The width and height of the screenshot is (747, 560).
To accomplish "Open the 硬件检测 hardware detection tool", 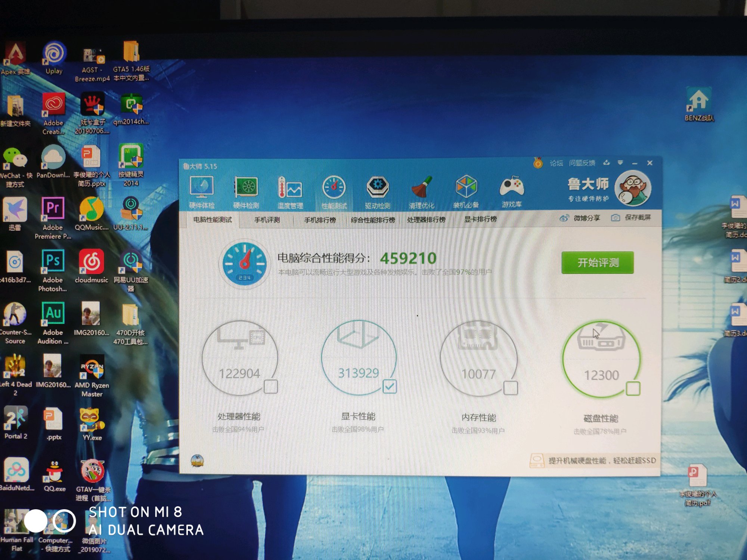I will [x=246, y=192].
